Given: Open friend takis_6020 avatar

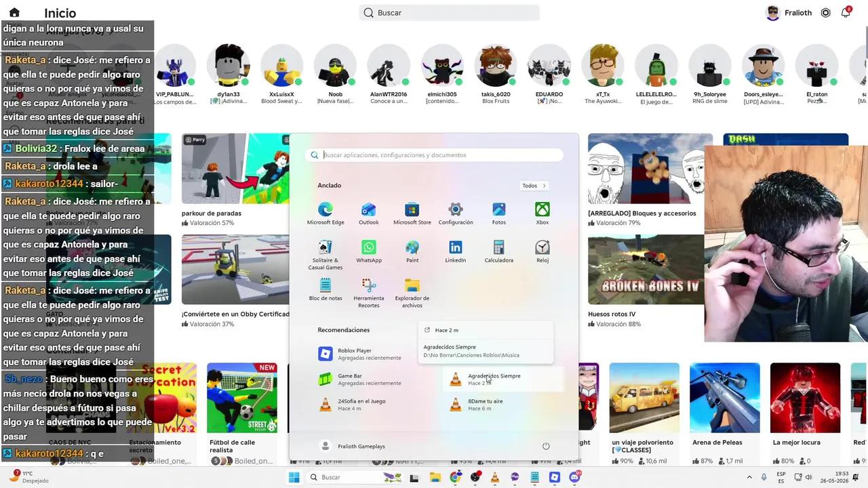Looking at the screenshot, I should (x=496, y=66).
